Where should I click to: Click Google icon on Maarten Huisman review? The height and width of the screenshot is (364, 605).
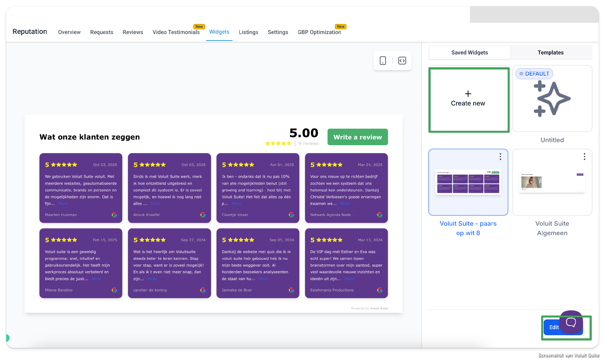point(114,215)
